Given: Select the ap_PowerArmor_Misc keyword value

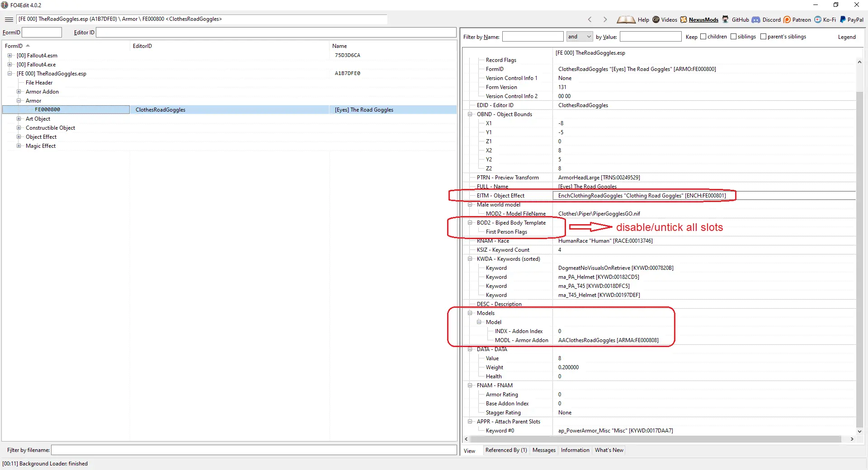Looking at the screenshot, I should pyautogui.click(x=615, y=431).
